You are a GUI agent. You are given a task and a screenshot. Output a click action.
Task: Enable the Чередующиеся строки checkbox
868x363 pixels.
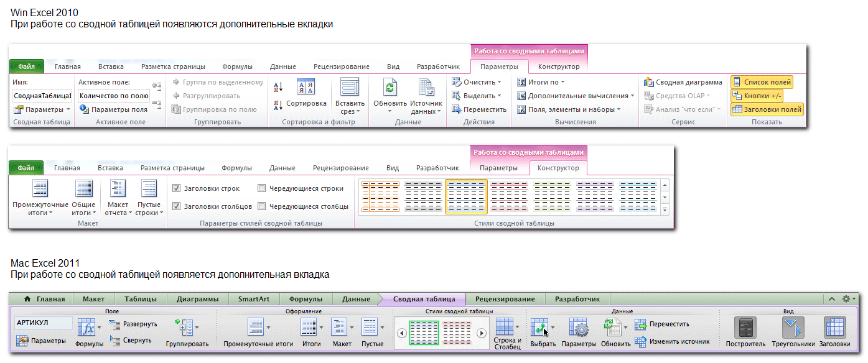(x=262, y=188)
